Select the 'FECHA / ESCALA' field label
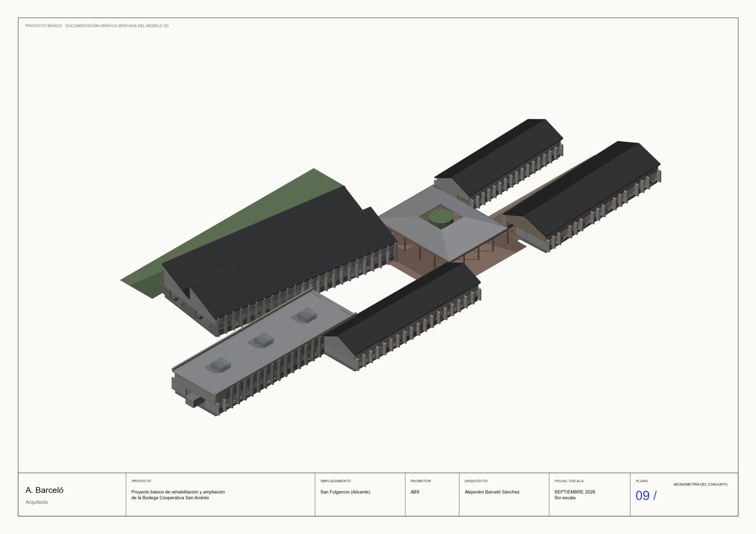The height and width of the screenshot is (534, 756). pyautogui.click(x=569, y=481)
